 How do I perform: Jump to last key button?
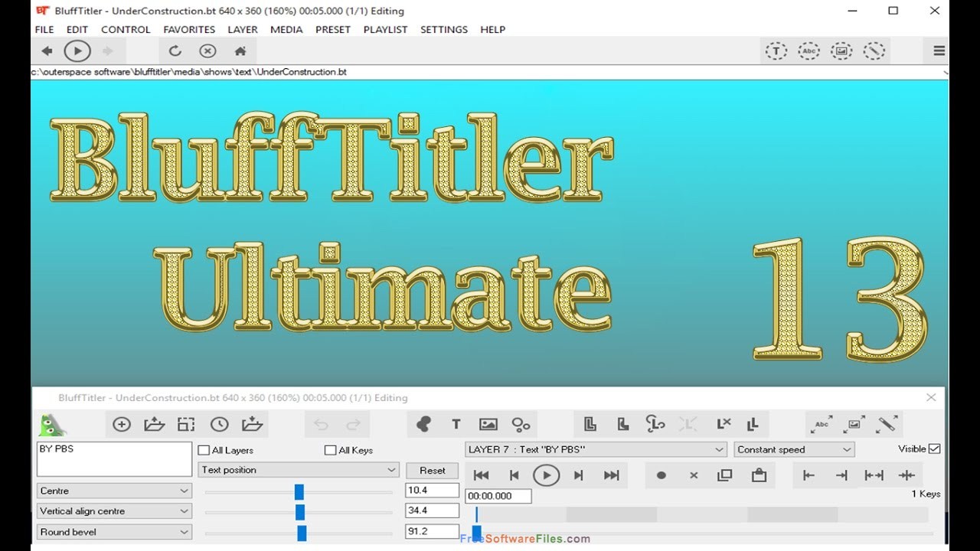click(x=611, y=475)
